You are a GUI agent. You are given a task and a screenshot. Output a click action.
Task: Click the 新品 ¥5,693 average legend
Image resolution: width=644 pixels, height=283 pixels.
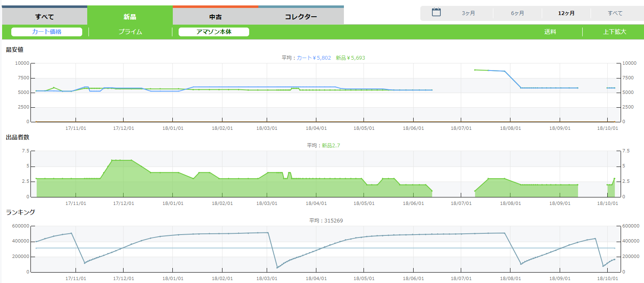click(x=350, y=58)
